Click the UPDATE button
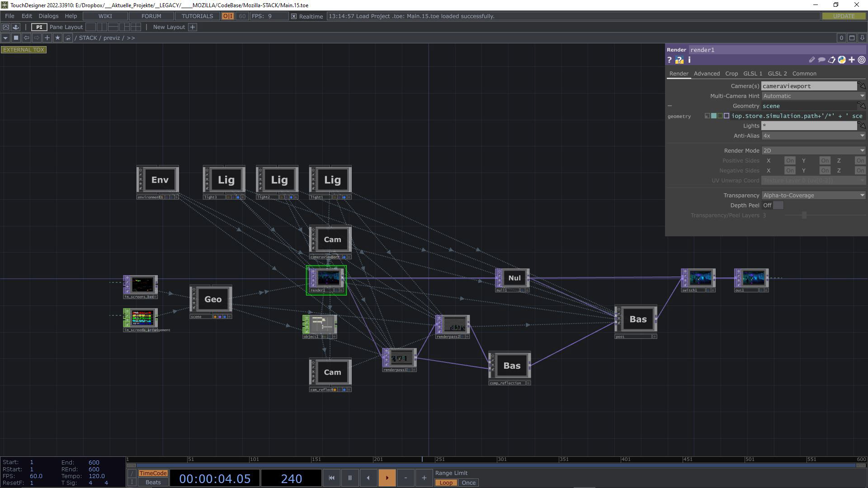Image resolution: width=868 pixels, height=488 pixels. click(x=844, y=16)
